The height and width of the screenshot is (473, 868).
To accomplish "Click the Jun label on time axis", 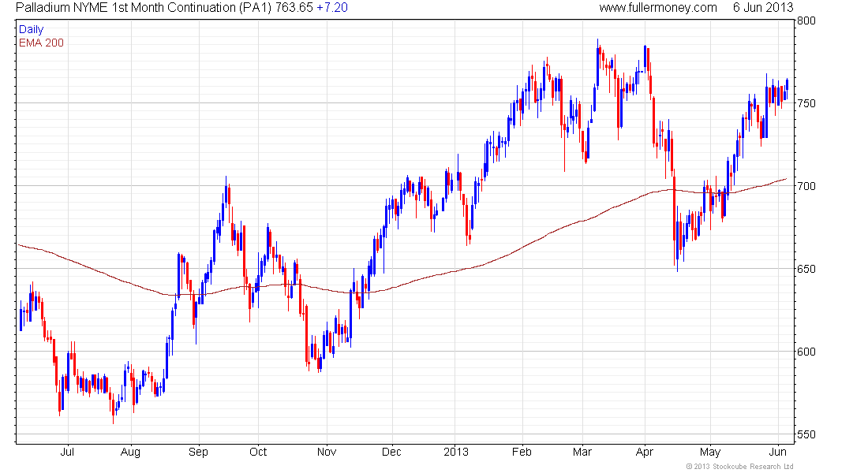I will 778,452.
